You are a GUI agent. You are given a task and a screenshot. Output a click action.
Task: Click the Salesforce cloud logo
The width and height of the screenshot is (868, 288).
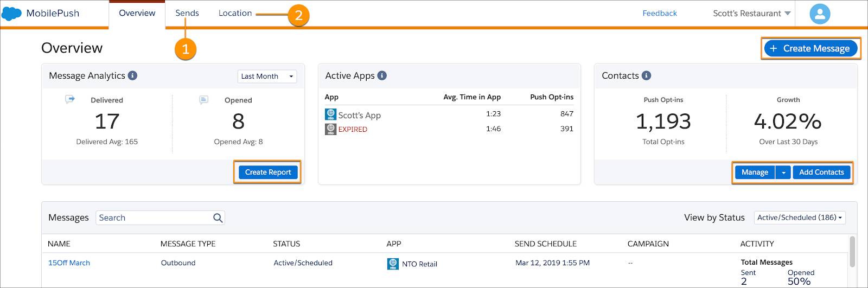pos(11,14)
